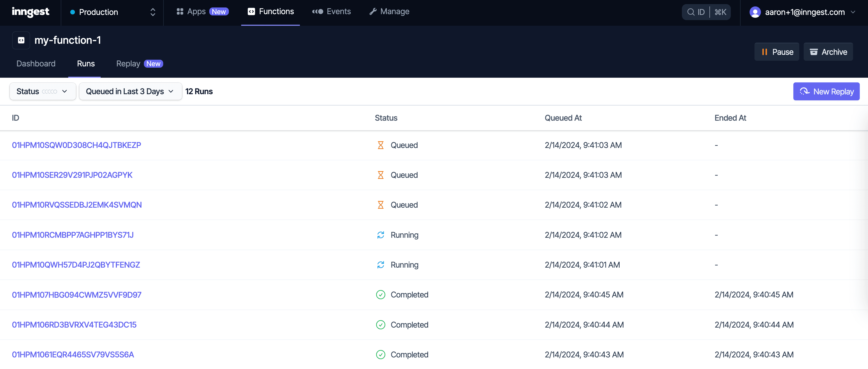Click the Inngest logo
The height and width of the screenshot is (369, 868).
(30, 12)
